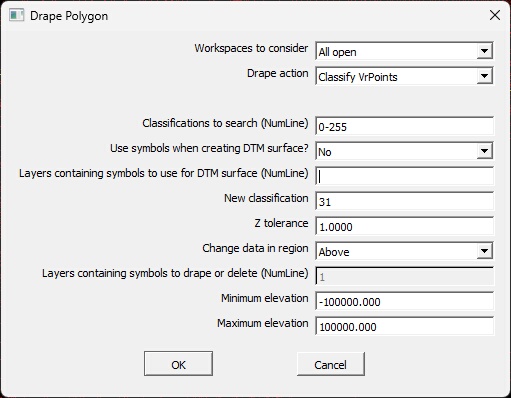Click the New classification field
511x398 pixels.
pos(404,201)
